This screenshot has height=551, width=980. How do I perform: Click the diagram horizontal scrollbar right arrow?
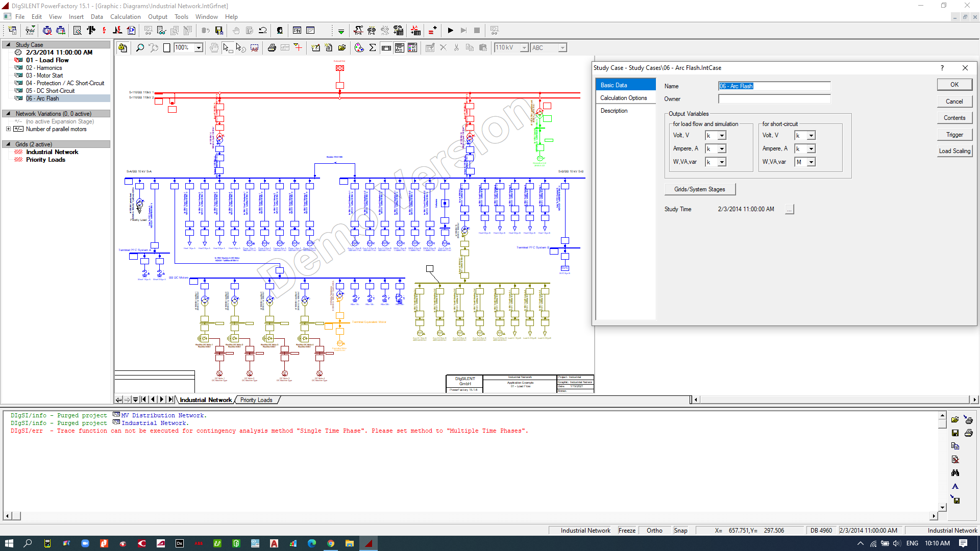point(974,400)
